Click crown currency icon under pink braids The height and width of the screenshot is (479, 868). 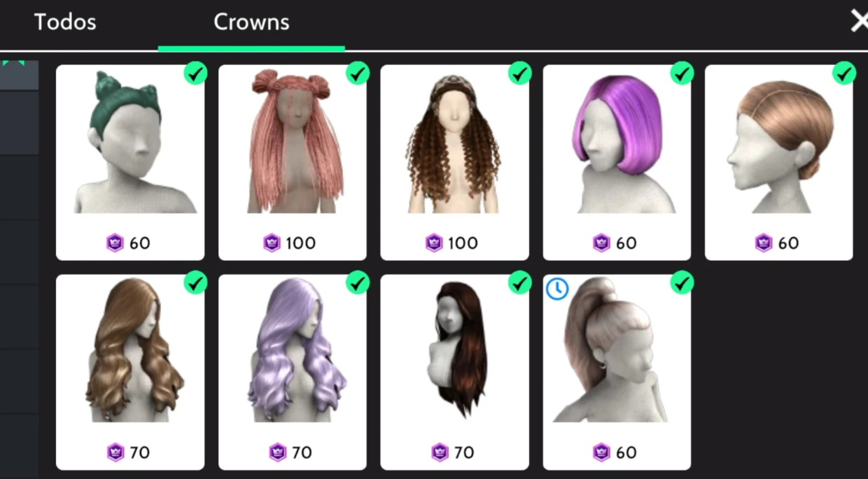coord(272,243)
